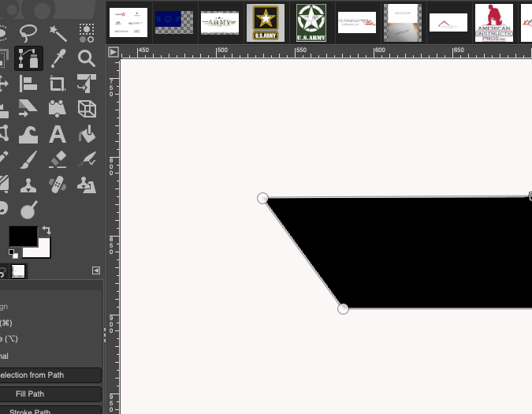This screenshot has height=414, width=532.
Task: Swap foreground and background colors arrow
Action: coord(47,230)
